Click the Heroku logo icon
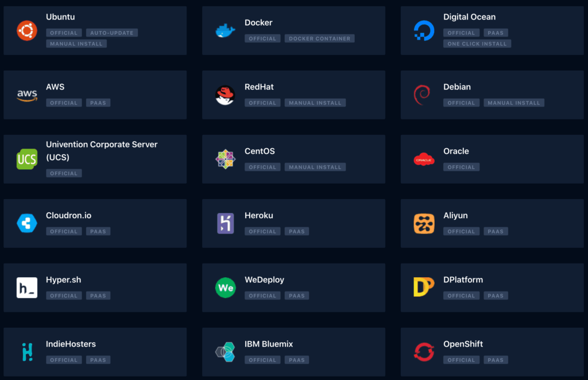The height and width of the screenshot is (380, 588). point(225,223)
